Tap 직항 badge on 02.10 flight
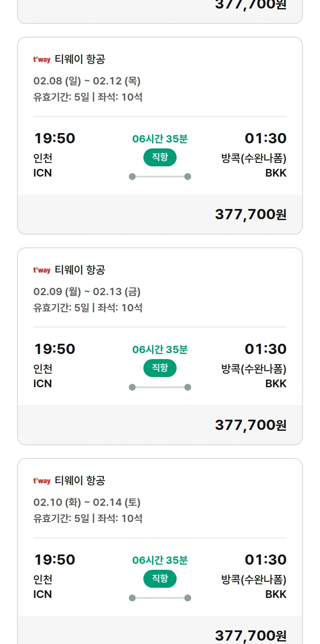320x644 pixels. point(160,579)
